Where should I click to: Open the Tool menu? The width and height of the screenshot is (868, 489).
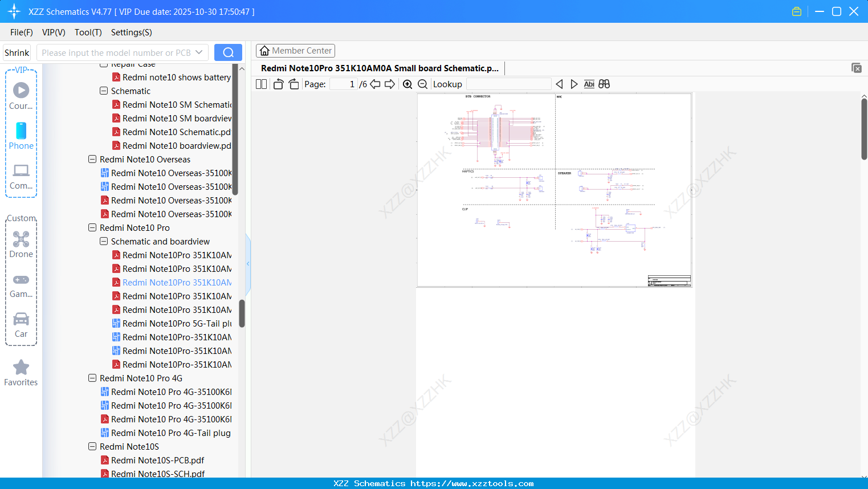[88, 32]
